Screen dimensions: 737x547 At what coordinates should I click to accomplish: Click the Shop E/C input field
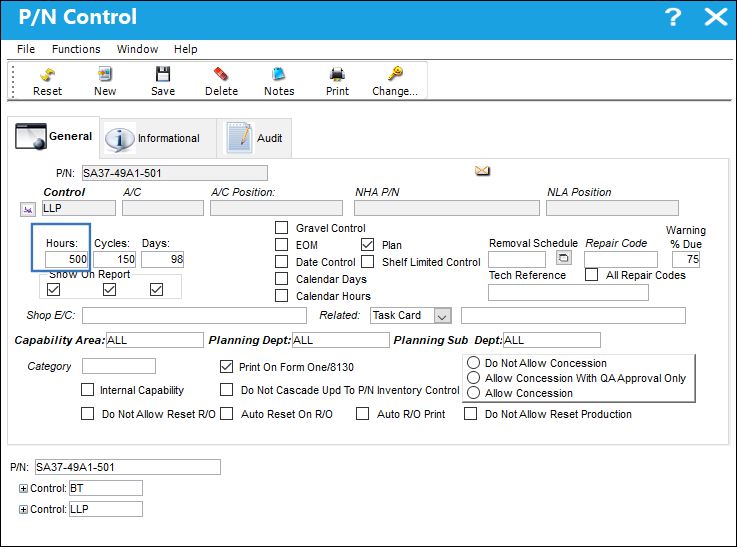tap(194, 315)
